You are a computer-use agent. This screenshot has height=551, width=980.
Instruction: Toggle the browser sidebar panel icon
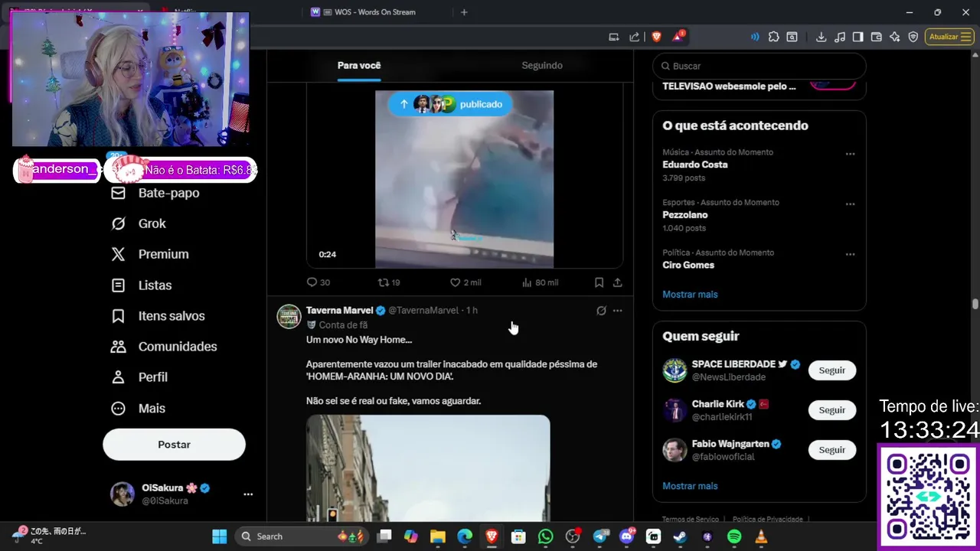tap(858, 37)
